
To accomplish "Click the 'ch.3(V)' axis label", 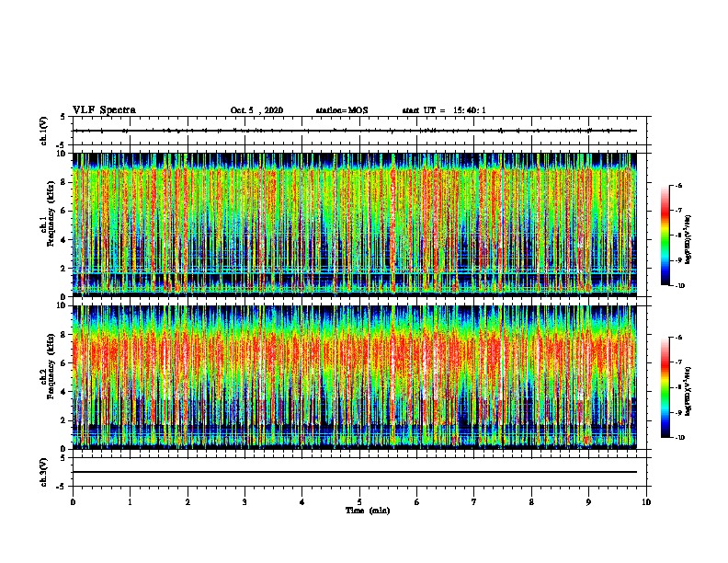I will coord(44,472).
